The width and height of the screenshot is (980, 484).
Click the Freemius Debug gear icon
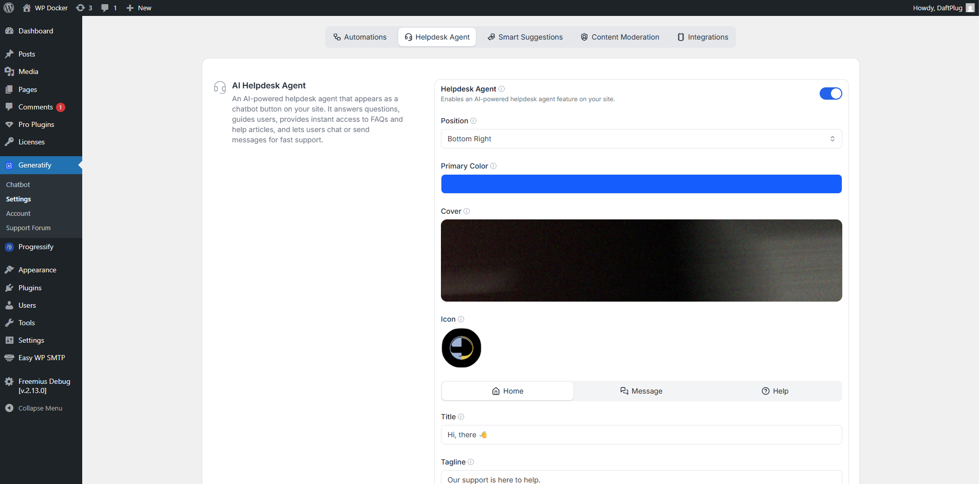point(9,381)
